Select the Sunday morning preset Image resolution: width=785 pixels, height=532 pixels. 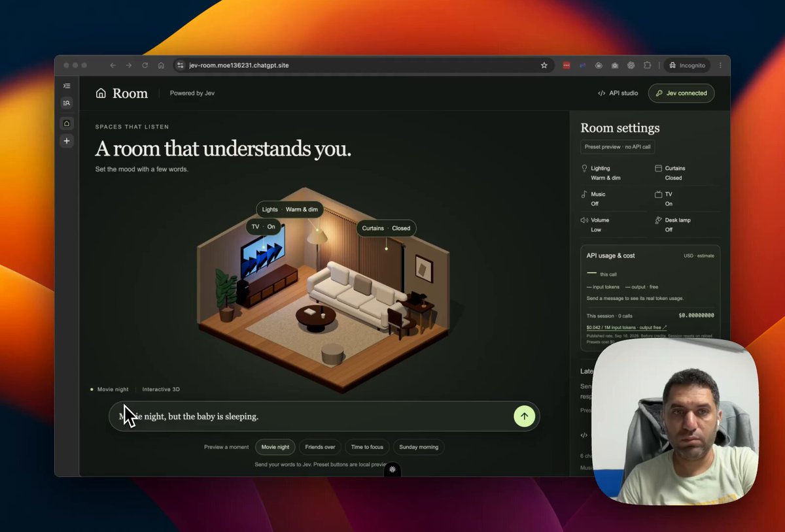point(419,447)
